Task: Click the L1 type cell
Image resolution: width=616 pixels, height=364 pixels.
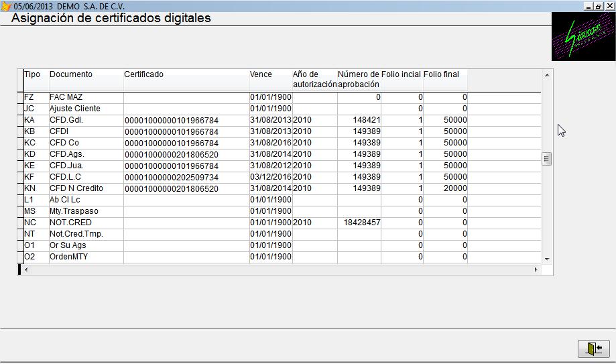Action: pos(36,200)
